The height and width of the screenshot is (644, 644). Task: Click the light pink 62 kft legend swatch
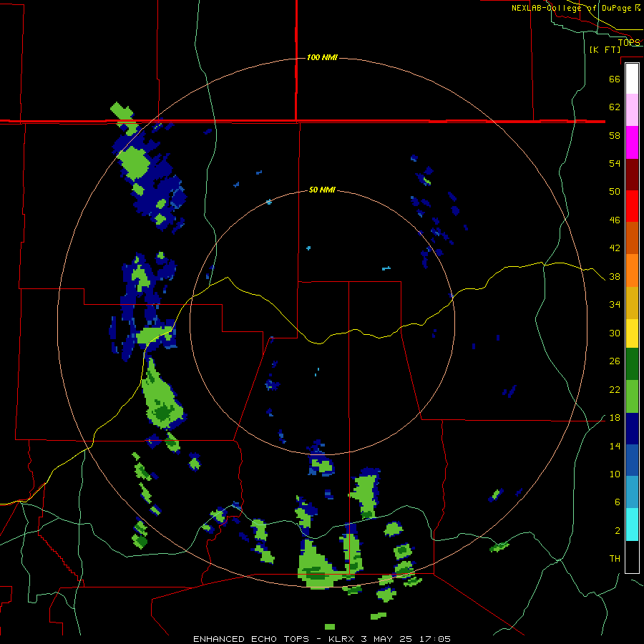click(632, 110)
